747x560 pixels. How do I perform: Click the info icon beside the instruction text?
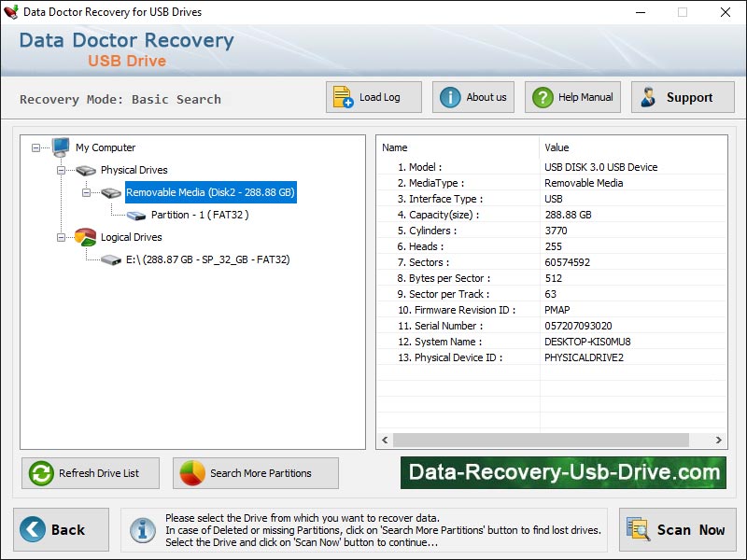[142, 529]
